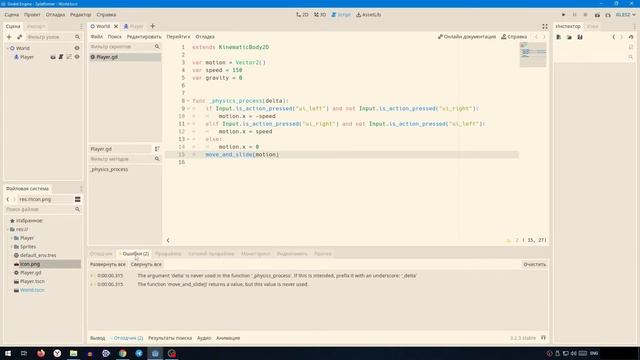Click the search icon in the scripts filter

click(x=157, y=47)
